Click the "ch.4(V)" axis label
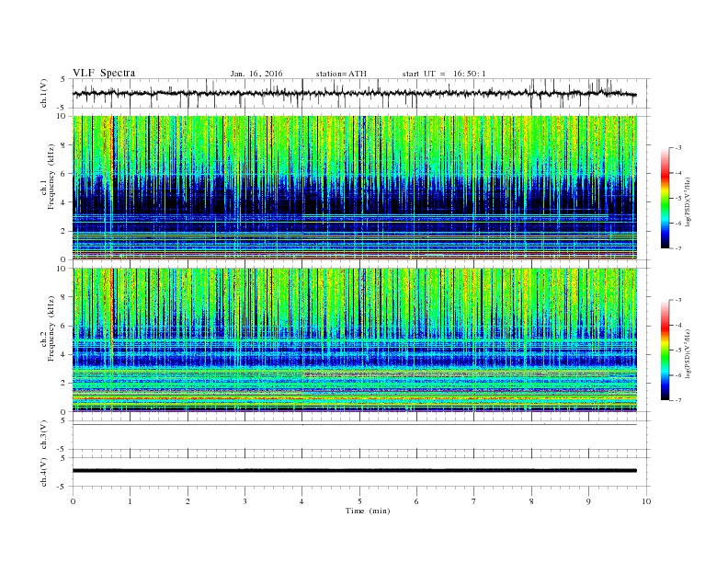Viewport: 728px width, 563px height. (44, 472)
